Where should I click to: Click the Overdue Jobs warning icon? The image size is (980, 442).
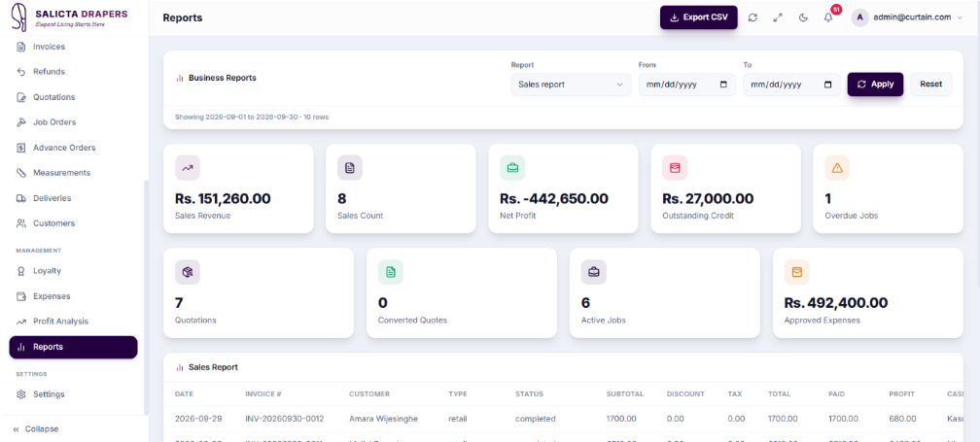click(837, 168)
